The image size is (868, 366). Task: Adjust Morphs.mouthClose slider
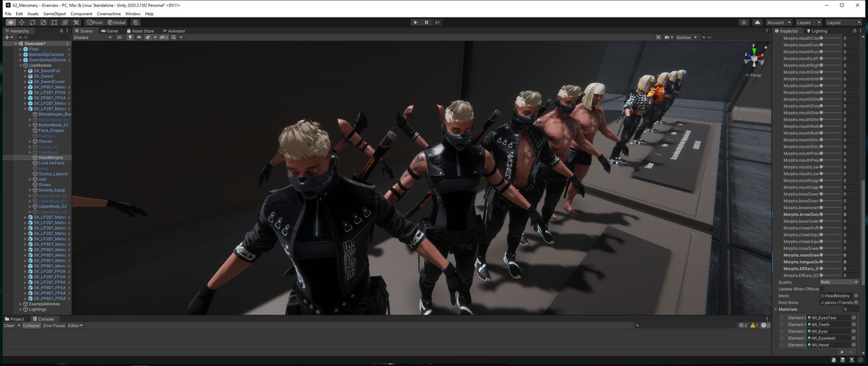[x=831, y=38]
